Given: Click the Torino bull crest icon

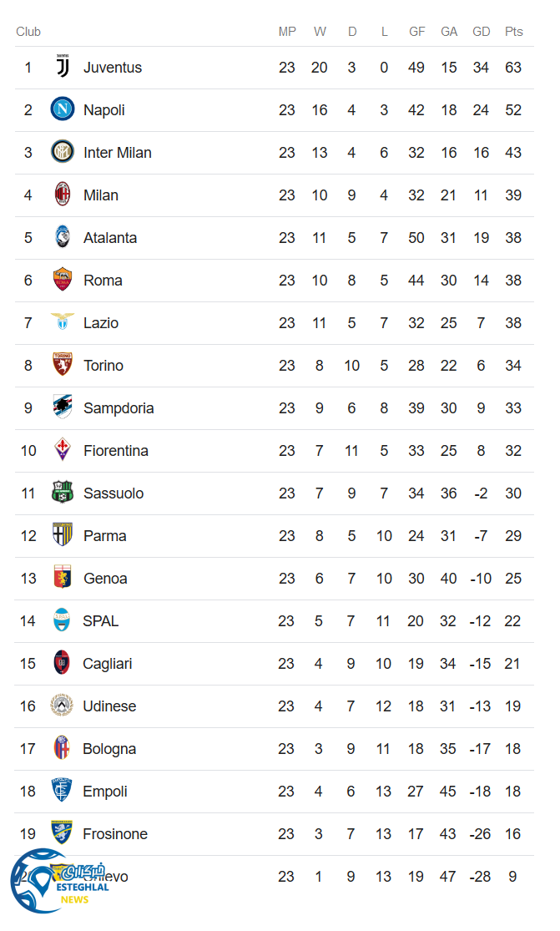Looking at the screenshot, I should tap(63, 365).
